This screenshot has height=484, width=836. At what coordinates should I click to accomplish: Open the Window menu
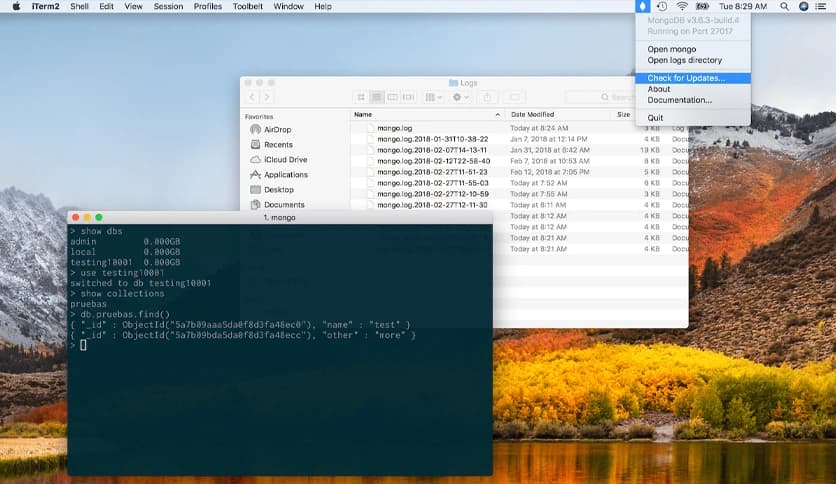coord(288,6)
